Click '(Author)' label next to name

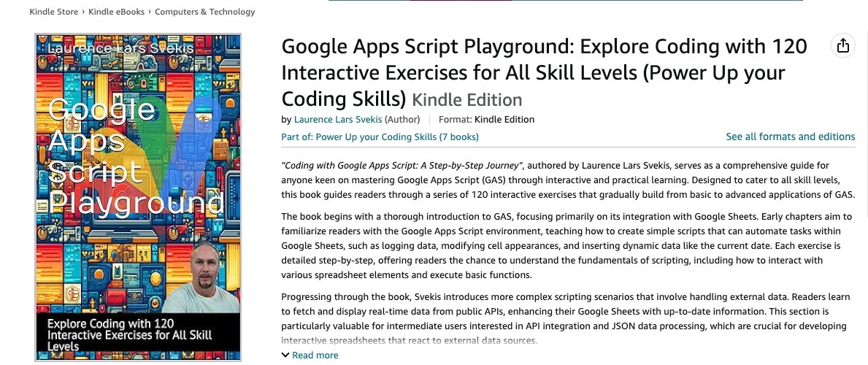tap(402, 119)
